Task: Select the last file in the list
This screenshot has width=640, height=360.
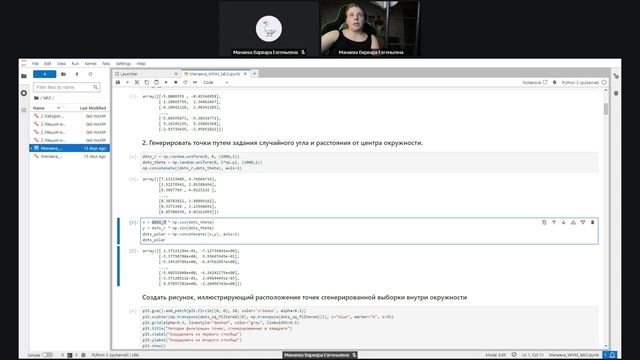Action: [x=70, y=156]
